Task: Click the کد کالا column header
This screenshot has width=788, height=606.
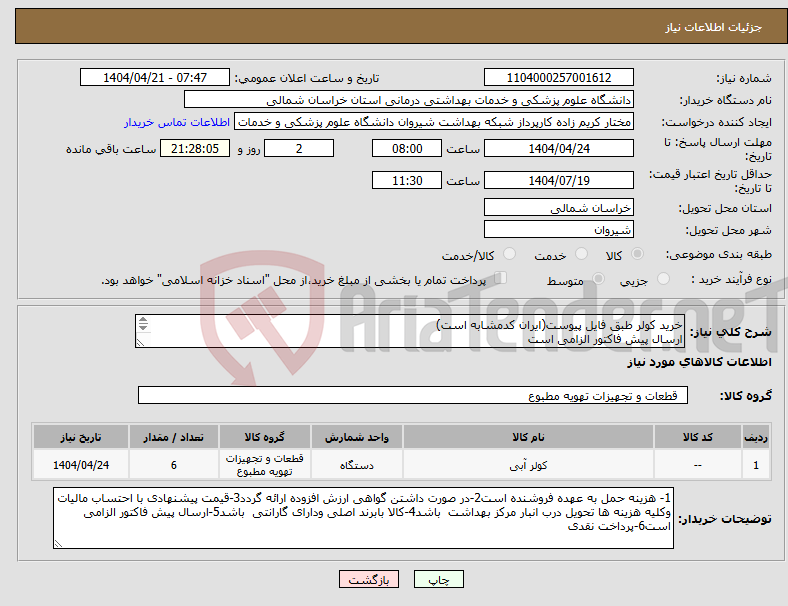Action: pos(698,437)
